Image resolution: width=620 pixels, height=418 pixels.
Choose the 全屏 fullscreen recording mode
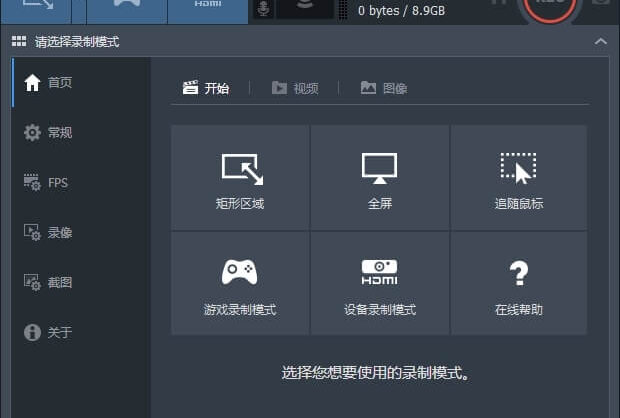click(380, 178)
